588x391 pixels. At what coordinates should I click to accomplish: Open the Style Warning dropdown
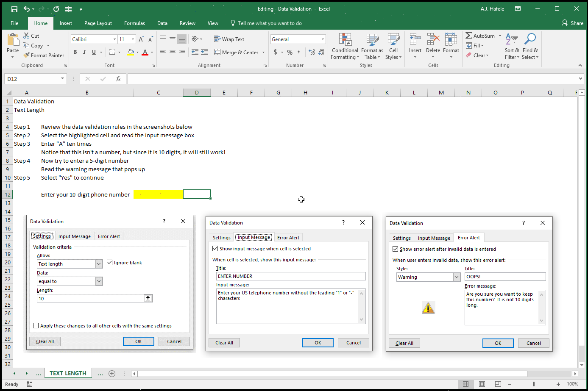457,277
